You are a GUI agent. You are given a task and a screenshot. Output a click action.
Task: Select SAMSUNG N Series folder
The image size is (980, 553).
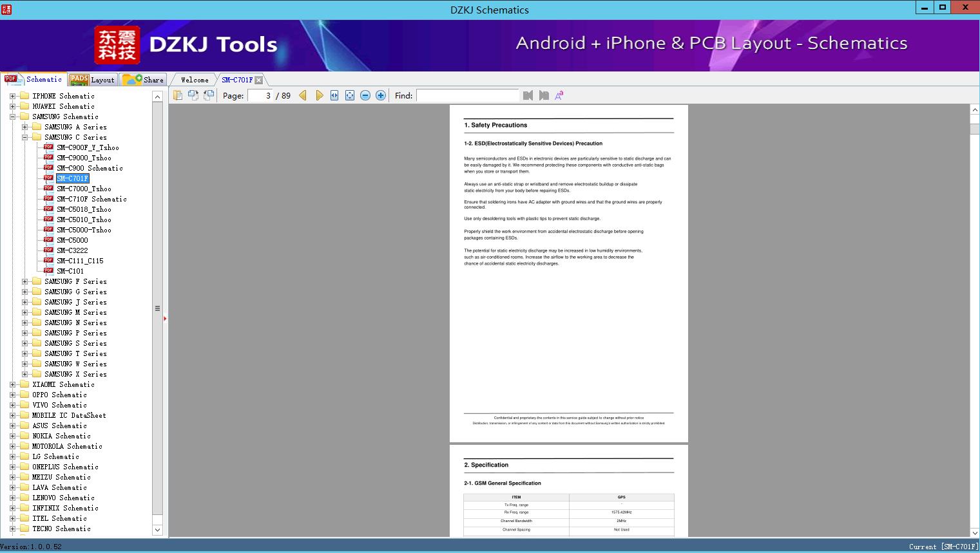[x=75, y=323]
